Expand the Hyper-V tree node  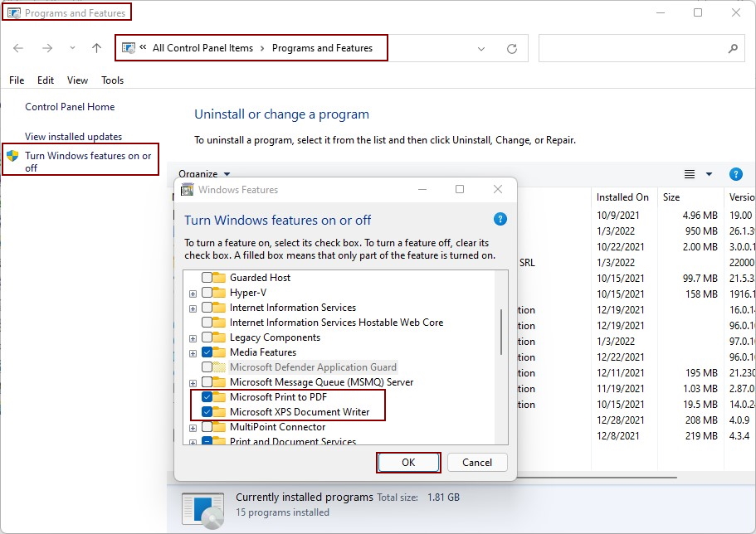click(x=193, y=294)
